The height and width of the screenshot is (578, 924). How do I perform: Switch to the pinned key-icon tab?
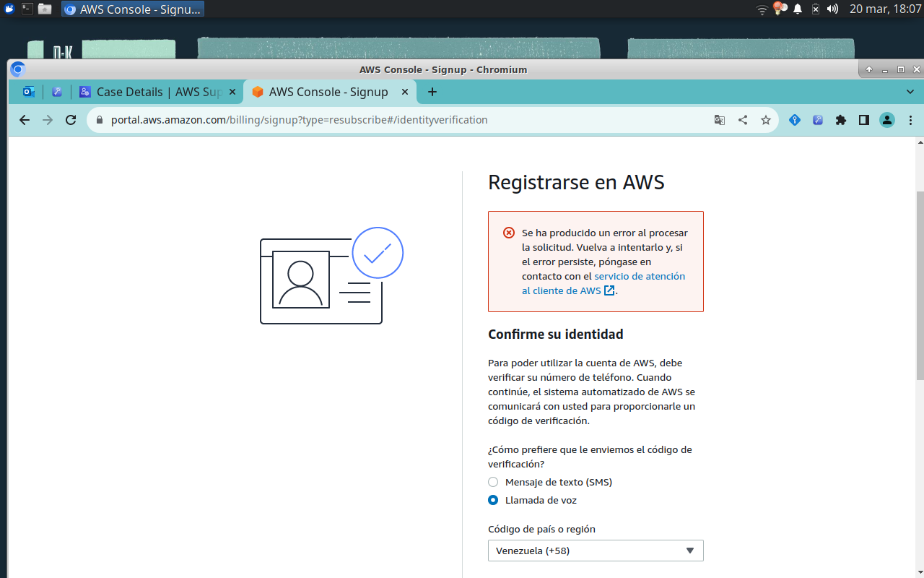(57, 92)
